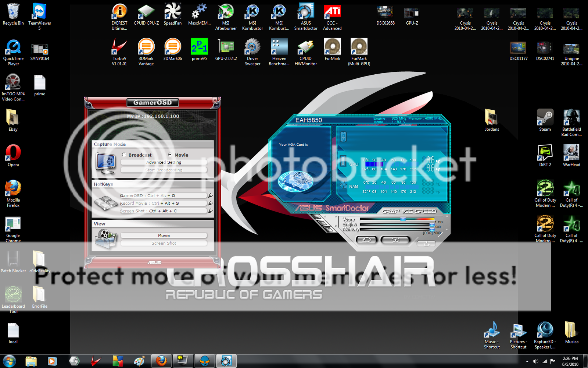
Task: Open the FurMark (Multi-GPU) desktop icon
Action: tap(359, 52)
